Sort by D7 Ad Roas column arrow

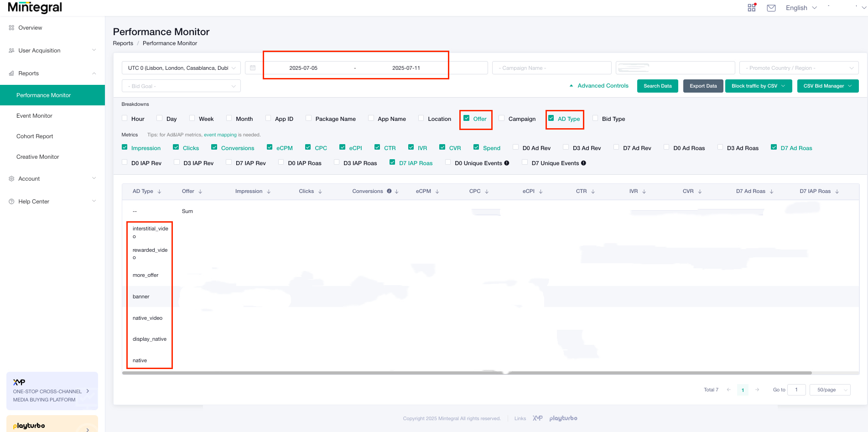pos(771,192)
